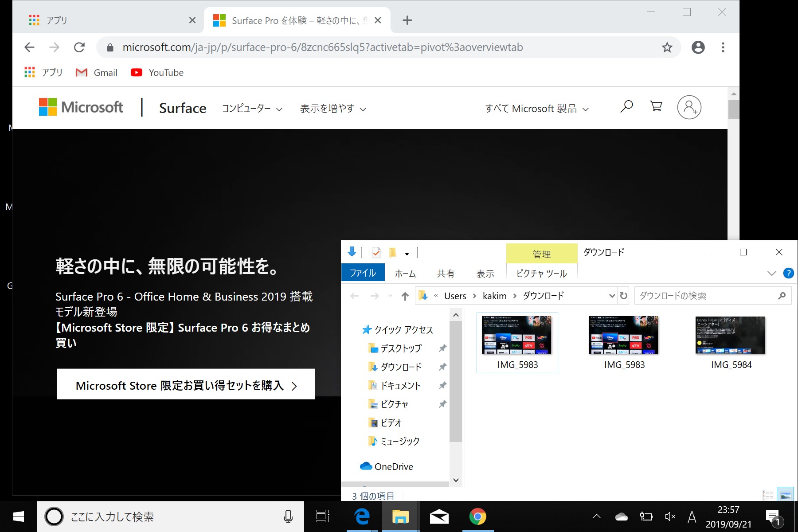Image resolution: width=798 pixels, height=532 pixels.
Task: Switch to ピクチャ ツール ribbon tab
Action: [541, 274]
